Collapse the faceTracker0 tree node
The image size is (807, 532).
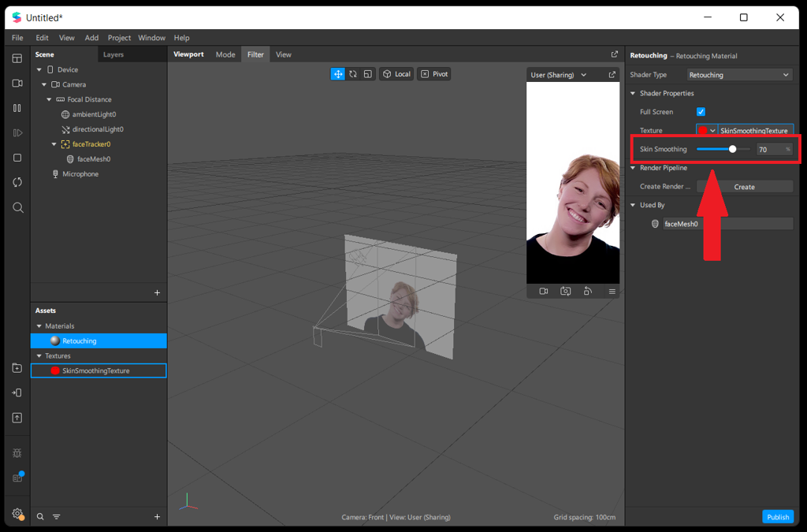click(x=54, y=144)
